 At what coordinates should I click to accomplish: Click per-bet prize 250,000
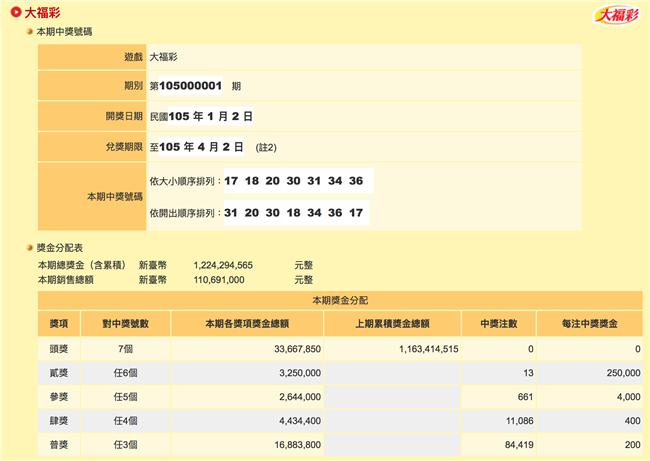click(623, 373)
